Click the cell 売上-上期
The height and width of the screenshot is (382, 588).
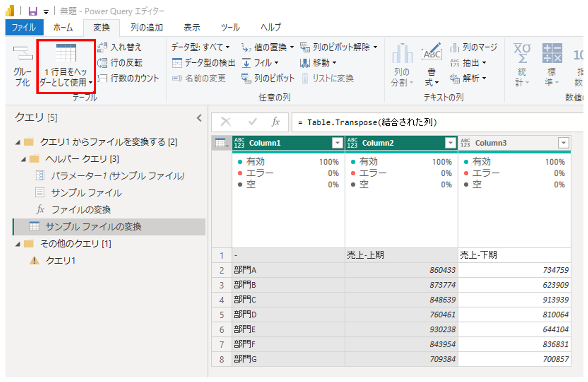(401, 255)
